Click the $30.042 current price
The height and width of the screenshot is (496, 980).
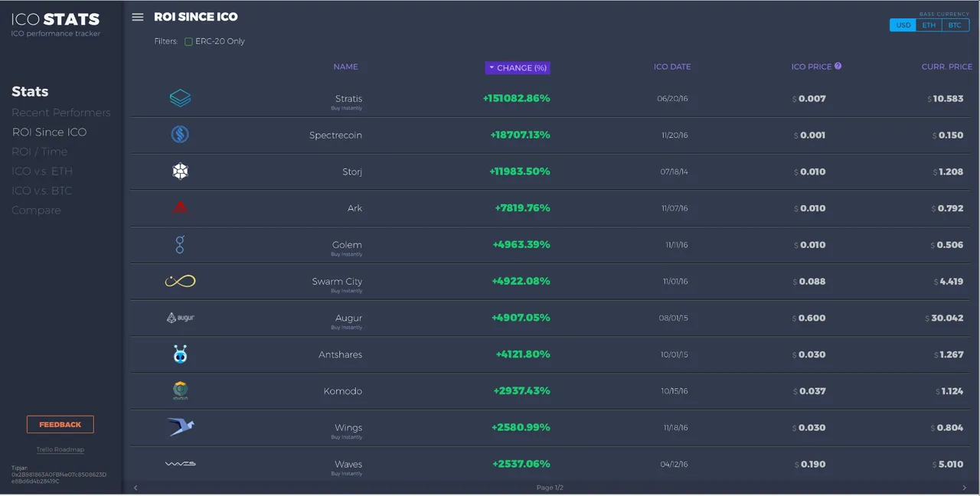tap(943, 318)
